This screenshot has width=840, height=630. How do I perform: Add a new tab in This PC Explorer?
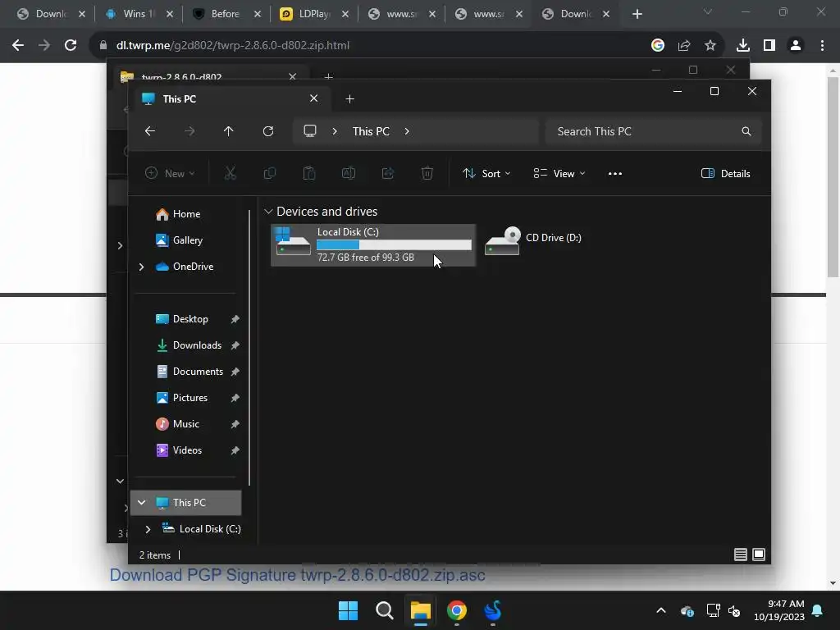click(x=349, y=99)
